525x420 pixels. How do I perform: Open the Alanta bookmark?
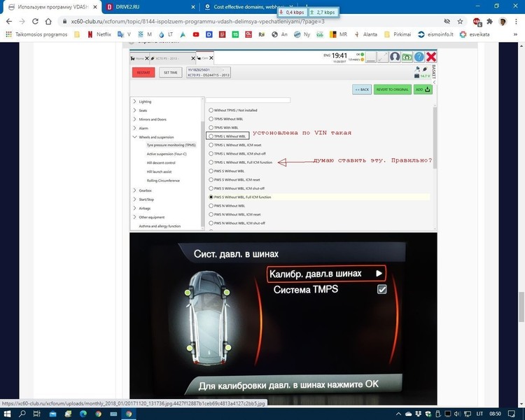coord(365,34)
